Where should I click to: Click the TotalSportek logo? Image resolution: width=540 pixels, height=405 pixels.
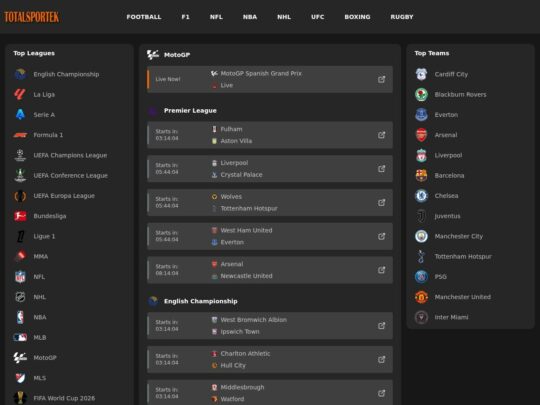tap(31, 17)
